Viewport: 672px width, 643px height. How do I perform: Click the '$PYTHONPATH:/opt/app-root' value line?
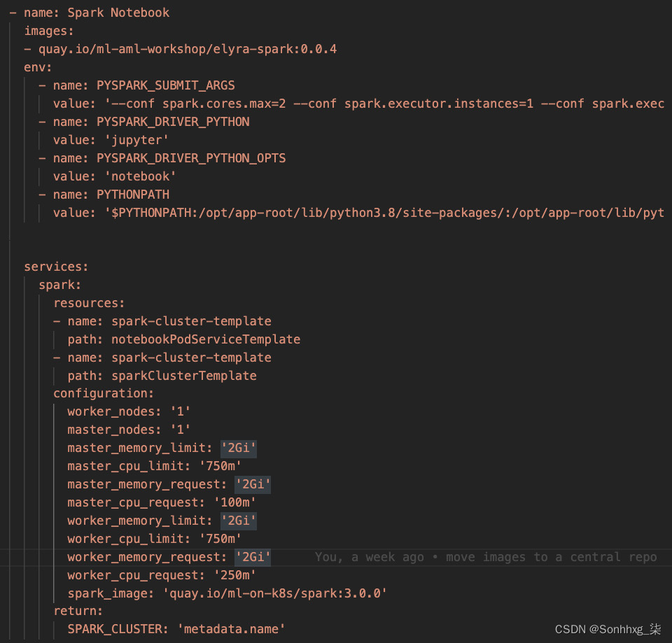(x=358, y=213)
